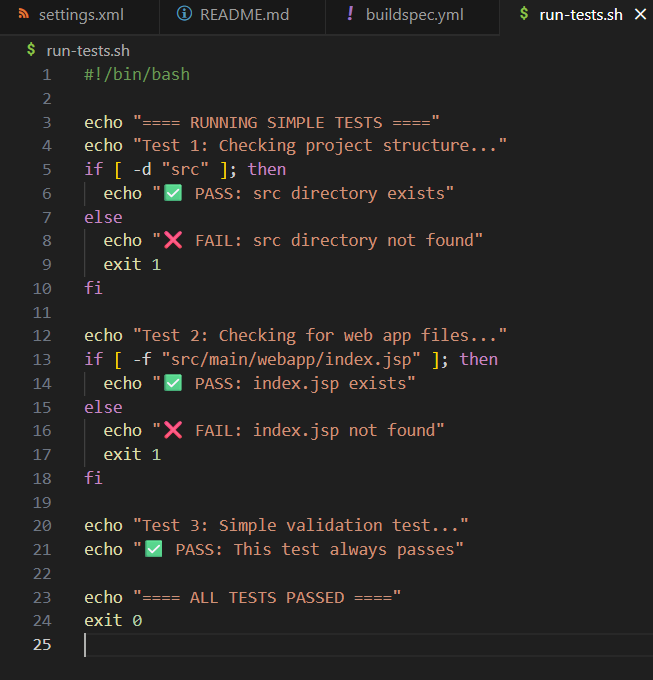Click the "else" keyword on line 15
The image size is (653, 680).
[103, 407]
